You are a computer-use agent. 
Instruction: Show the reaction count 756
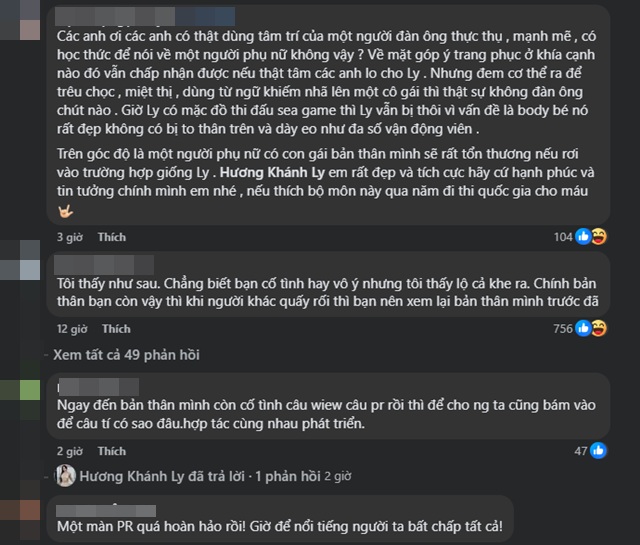point(564,329)
